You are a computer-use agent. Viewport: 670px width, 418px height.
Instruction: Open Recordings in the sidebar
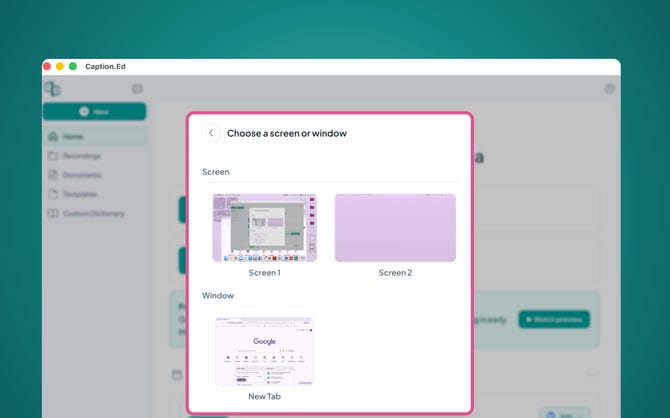pos(81,156)
